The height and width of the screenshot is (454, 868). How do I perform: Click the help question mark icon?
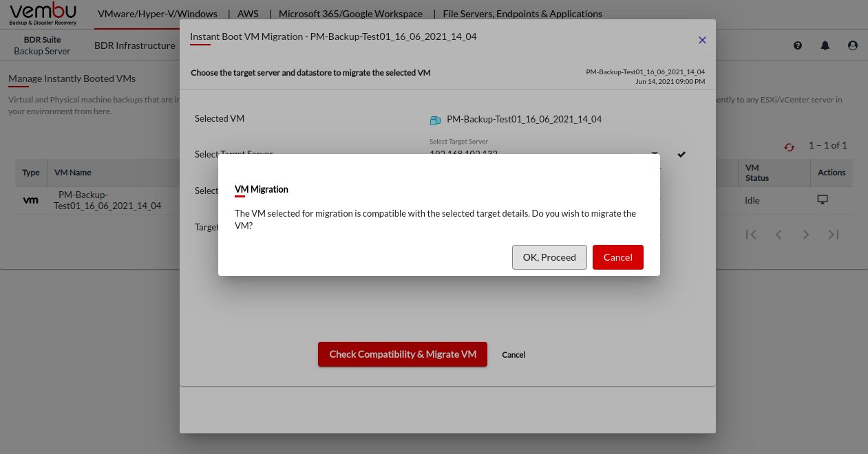[x=798, y=45]
